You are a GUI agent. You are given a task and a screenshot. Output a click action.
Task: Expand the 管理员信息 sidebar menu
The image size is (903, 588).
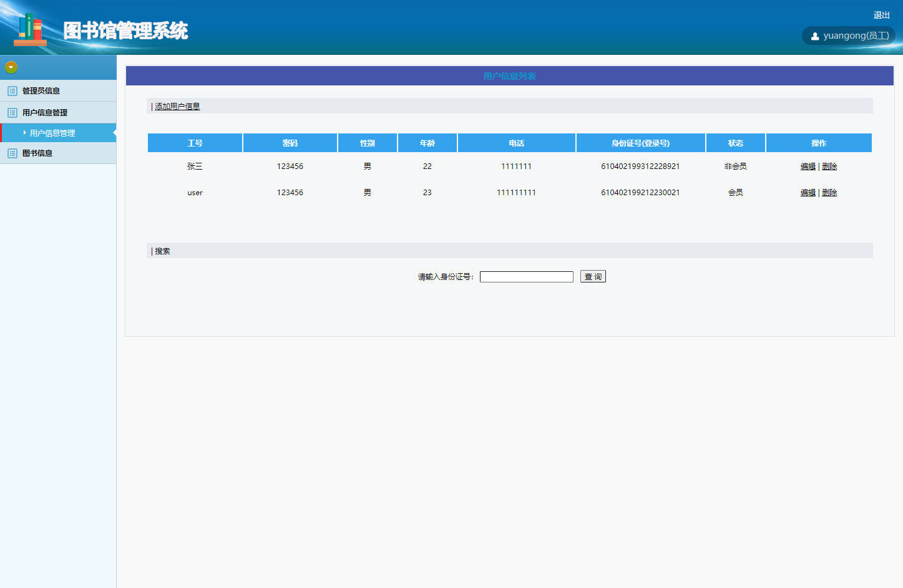click(x=41, y=91)
